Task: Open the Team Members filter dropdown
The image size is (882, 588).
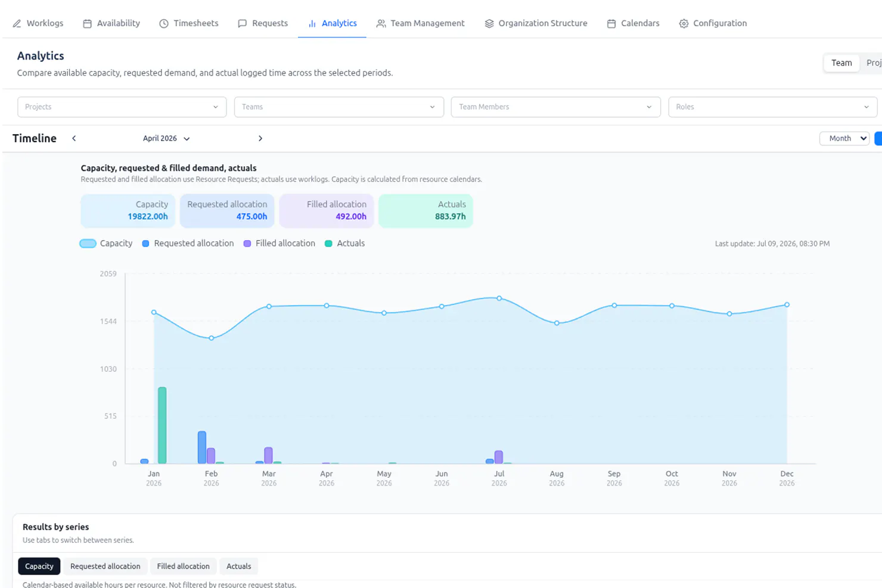Action: (x=555, y=107)
